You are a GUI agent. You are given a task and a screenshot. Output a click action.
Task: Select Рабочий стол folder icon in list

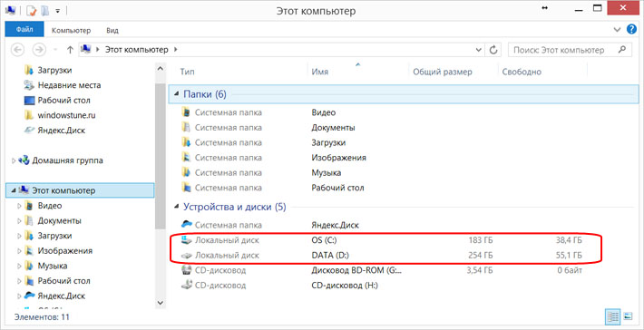pos(187,188)
